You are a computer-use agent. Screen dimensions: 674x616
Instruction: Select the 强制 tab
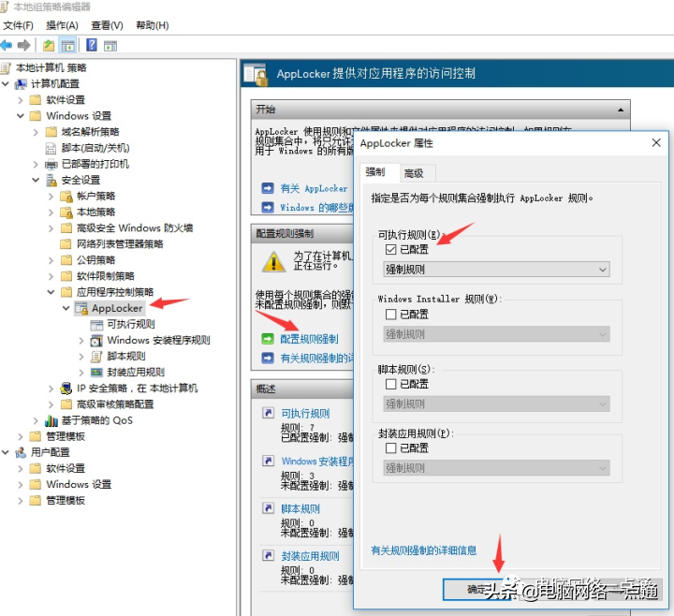pyautogui.click(x=375, y=172)
